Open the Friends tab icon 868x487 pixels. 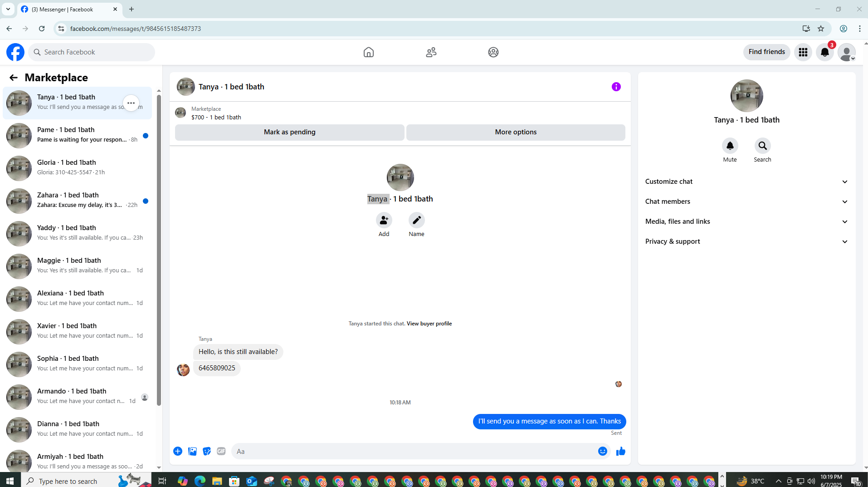click(x=431, y=52)
